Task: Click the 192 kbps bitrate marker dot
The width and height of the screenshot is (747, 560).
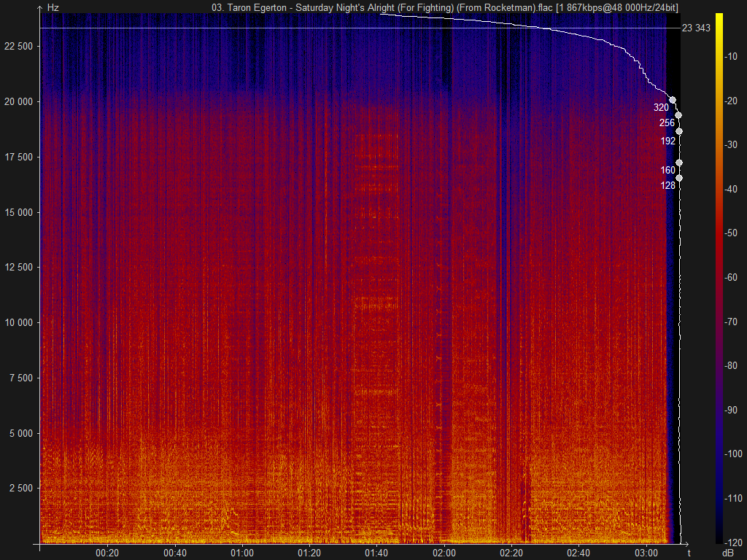Action: tap(679, 131)
